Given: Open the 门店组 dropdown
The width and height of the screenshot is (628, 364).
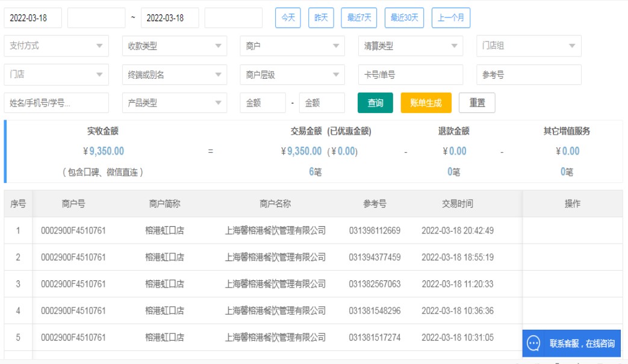Looking at the screenshot, I should click(529, 46).
